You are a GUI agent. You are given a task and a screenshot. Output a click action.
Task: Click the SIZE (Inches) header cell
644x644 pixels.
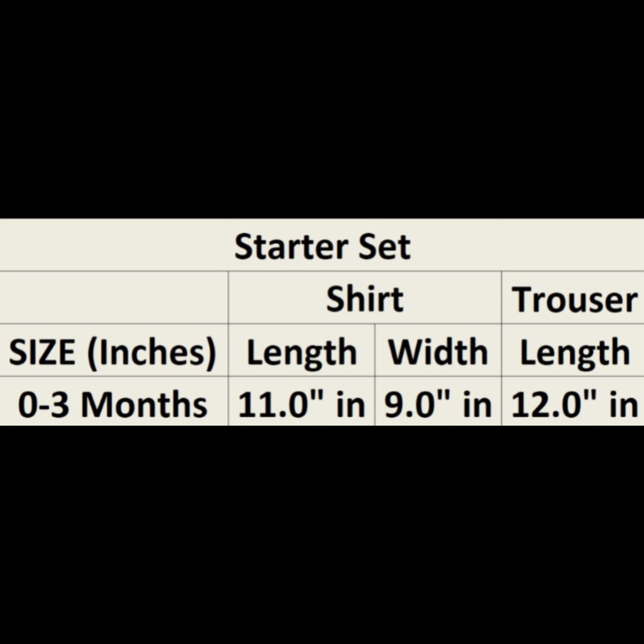(113, 352)
